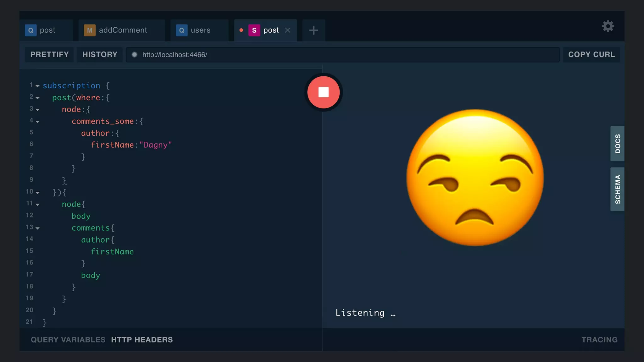Image resolution: width=644 pixels, height=362 pixels.
Task: Click the M mutation icon on the addComment tab
Action: coord(90,30)
